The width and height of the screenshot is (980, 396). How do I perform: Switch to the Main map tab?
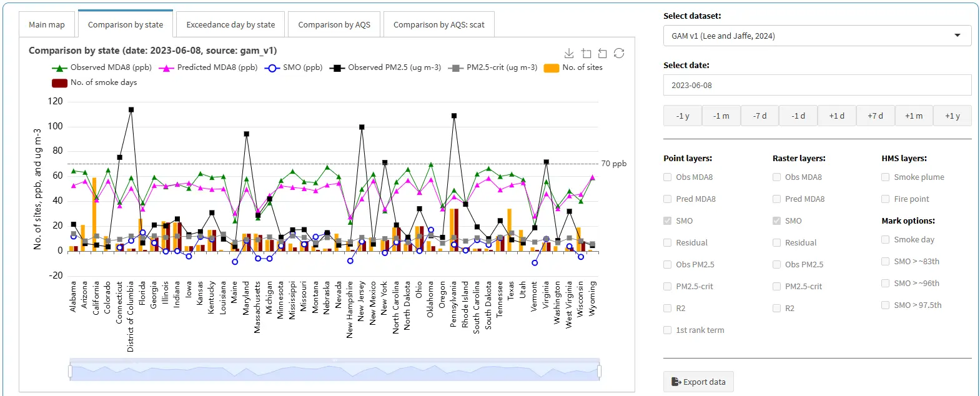47,25
